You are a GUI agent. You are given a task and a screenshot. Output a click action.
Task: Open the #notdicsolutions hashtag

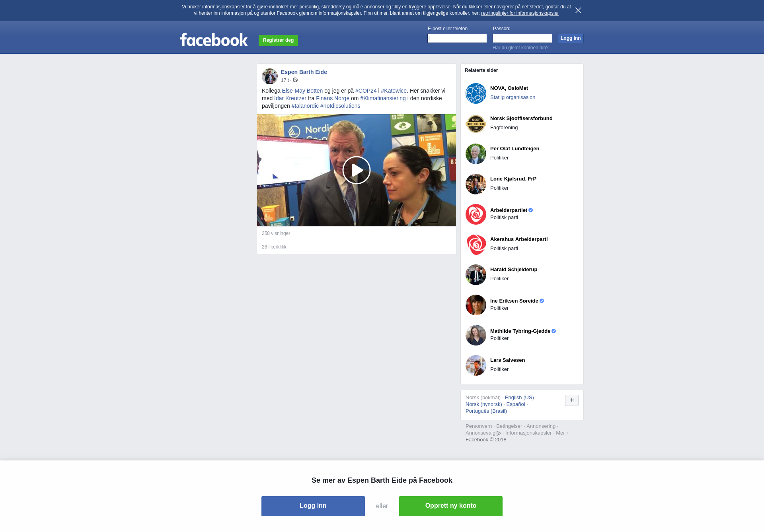pyautogui.click(x=340, y=106)
